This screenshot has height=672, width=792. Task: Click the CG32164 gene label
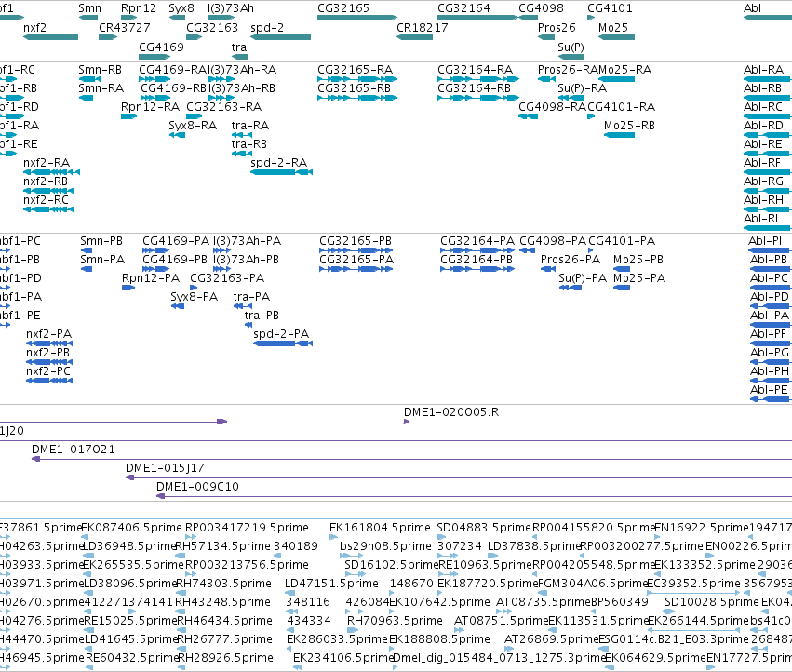coord(463,8)
